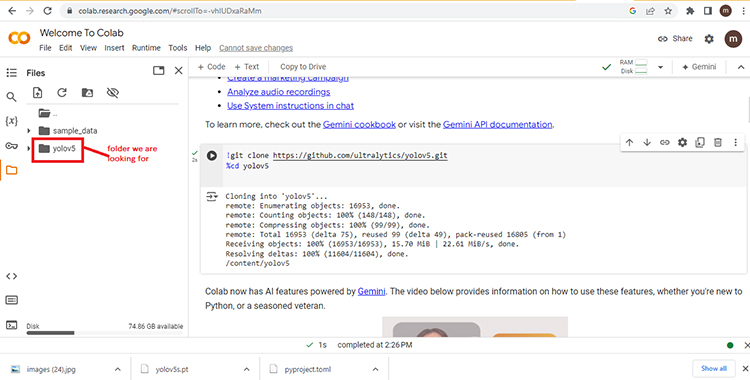Viewport: 750px width, 380px height.
Task: Open the Code snippets sidebar icon
Action: click(11, 276)
